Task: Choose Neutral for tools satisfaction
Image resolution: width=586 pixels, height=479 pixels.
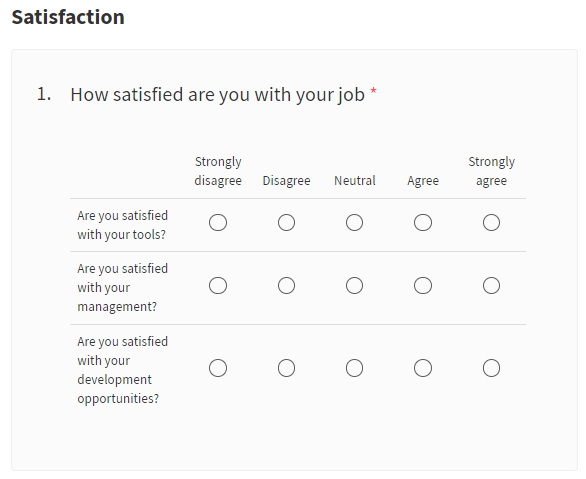Action: pos(354,223)
